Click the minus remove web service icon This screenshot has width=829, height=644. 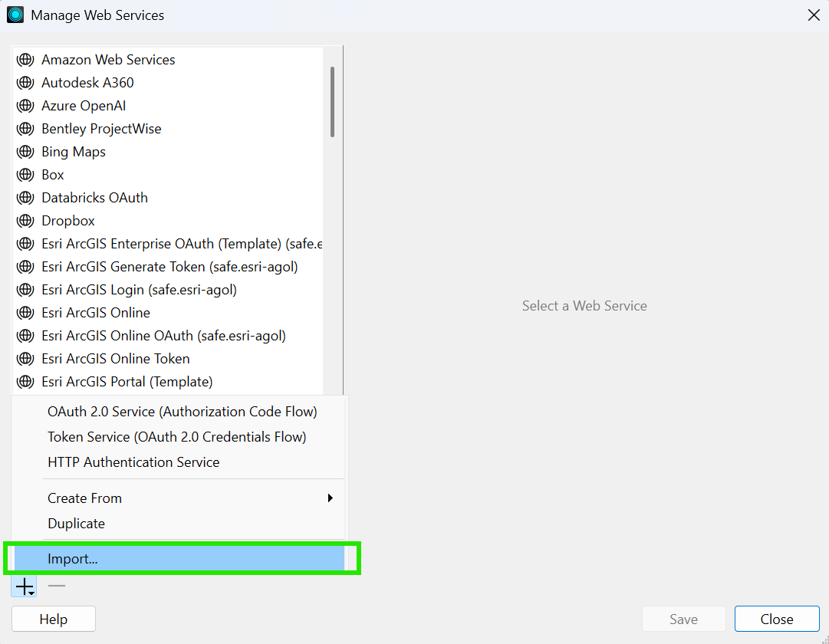pos(57,586)
